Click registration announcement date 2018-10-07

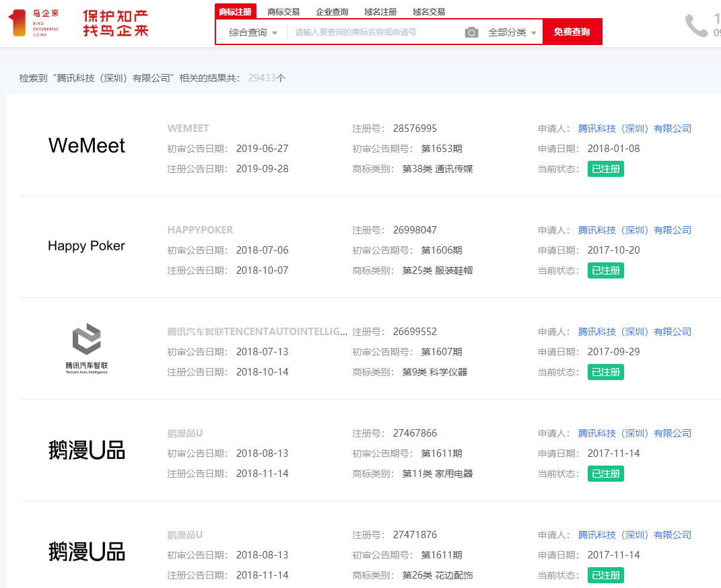coord(262,270)
